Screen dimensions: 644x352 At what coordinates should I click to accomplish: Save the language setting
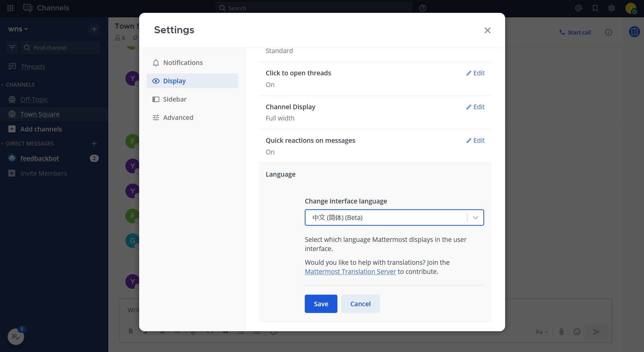321,304
